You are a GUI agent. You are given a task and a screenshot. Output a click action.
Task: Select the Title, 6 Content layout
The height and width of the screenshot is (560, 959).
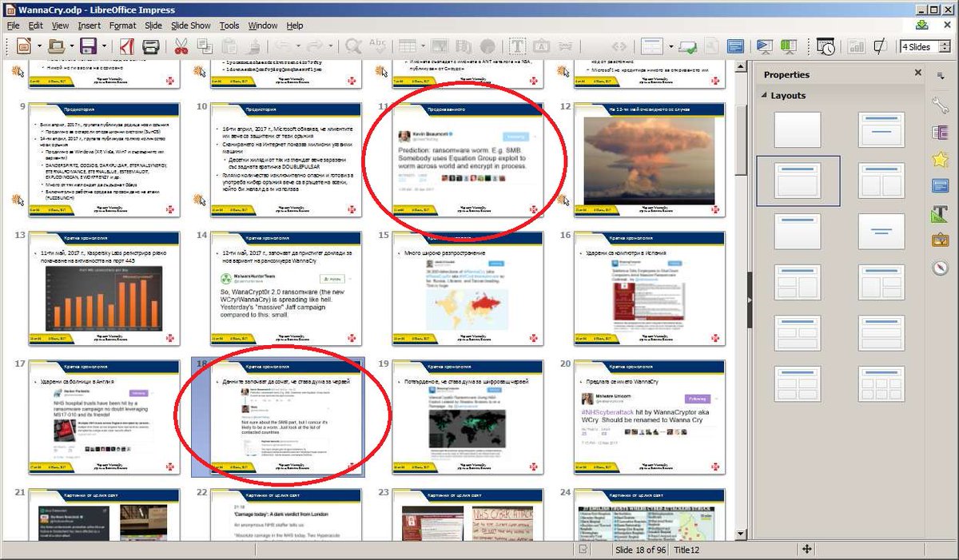tap(881, 384)
